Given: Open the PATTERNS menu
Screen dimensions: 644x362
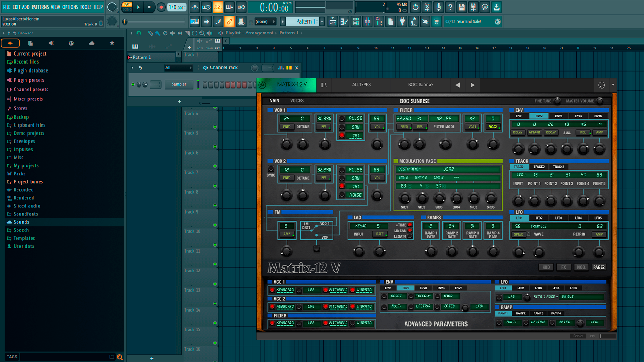Looking at the screenshot, I should coord(40,7).
